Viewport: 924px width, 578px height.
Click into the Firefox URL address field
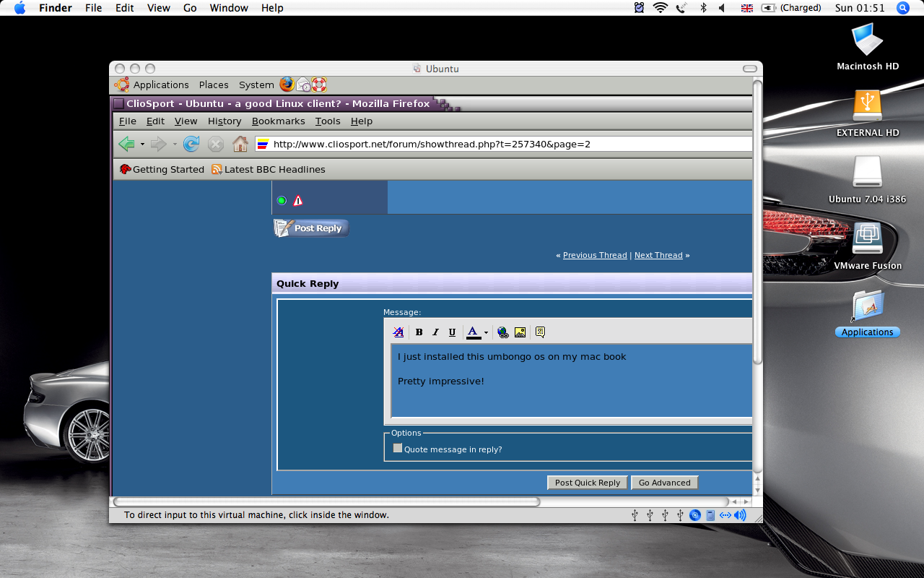(505, 144)
